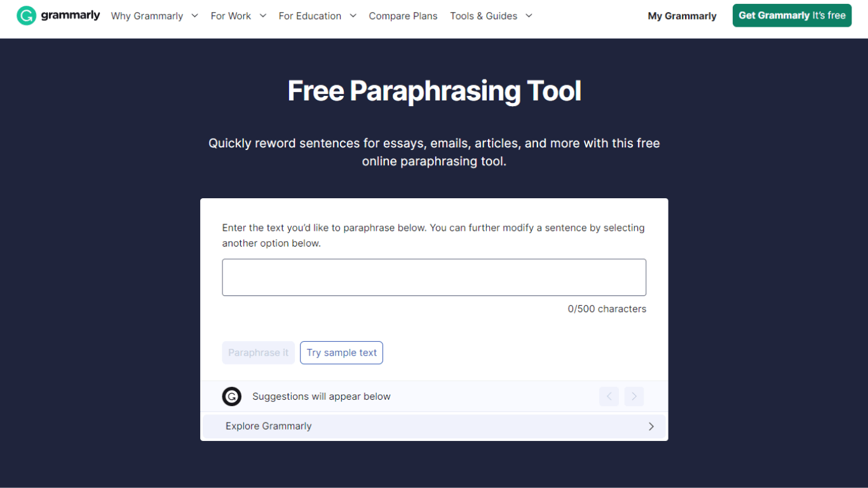Click the Paraphrase it button
868x488 pixels.
click(x=259, y=353)
